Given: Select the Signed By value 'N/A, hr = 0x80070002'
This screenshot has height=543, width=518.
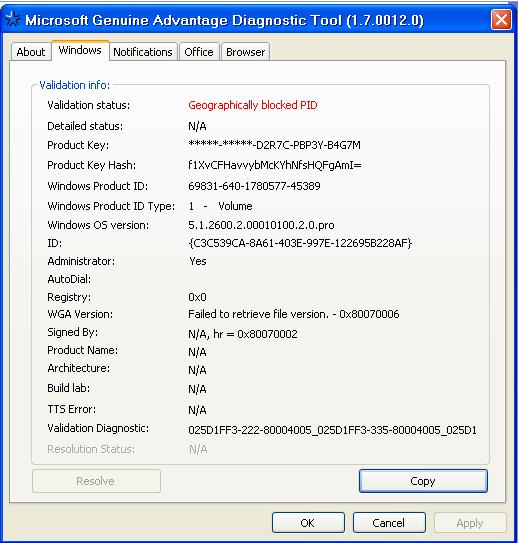Looking at the screenshot, I should click(243, 334).
